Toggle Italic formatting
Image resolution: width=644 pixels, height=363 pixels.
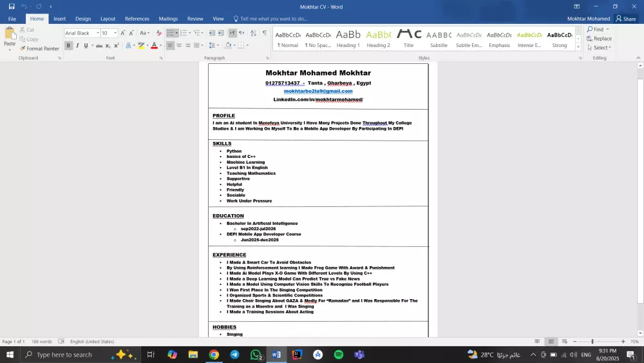(x=77, y=46)
